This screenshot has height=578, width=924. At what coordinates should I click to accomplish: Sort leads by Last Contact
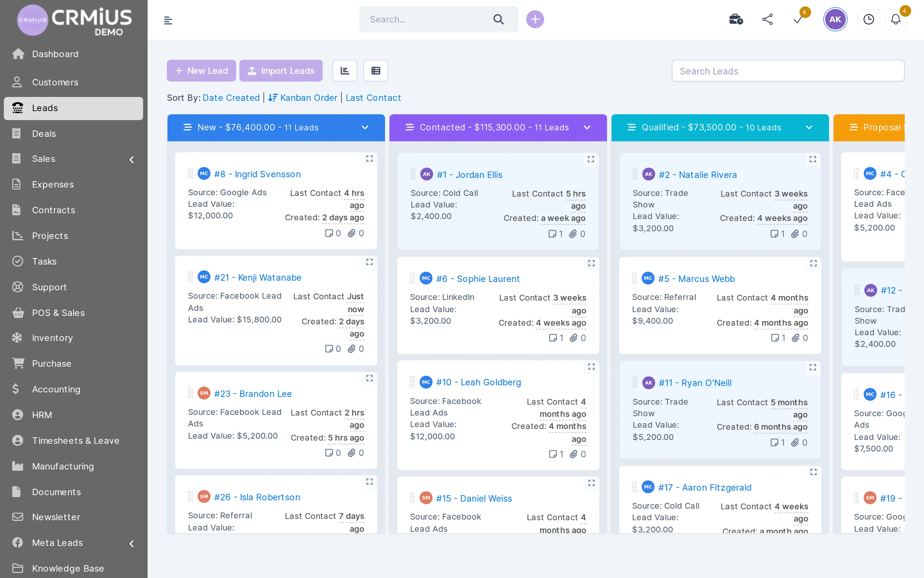click(x=373, y=98)
